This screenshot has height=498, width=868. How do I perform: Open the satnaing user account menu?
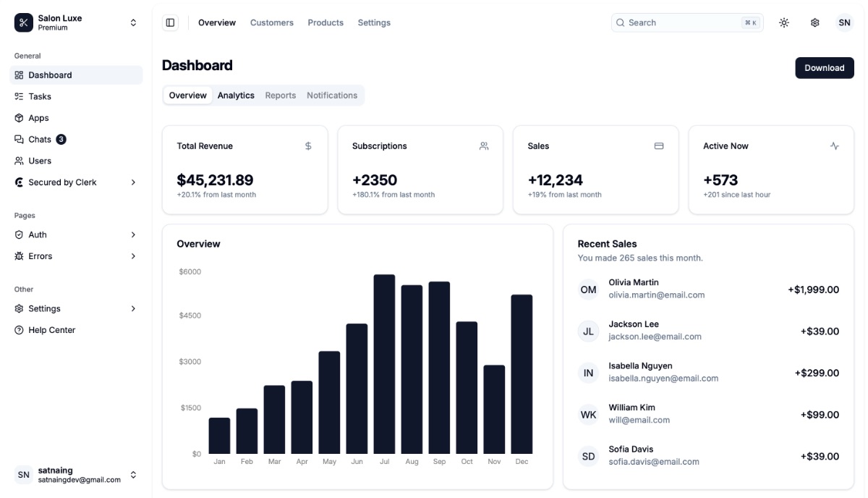point(76,475)
